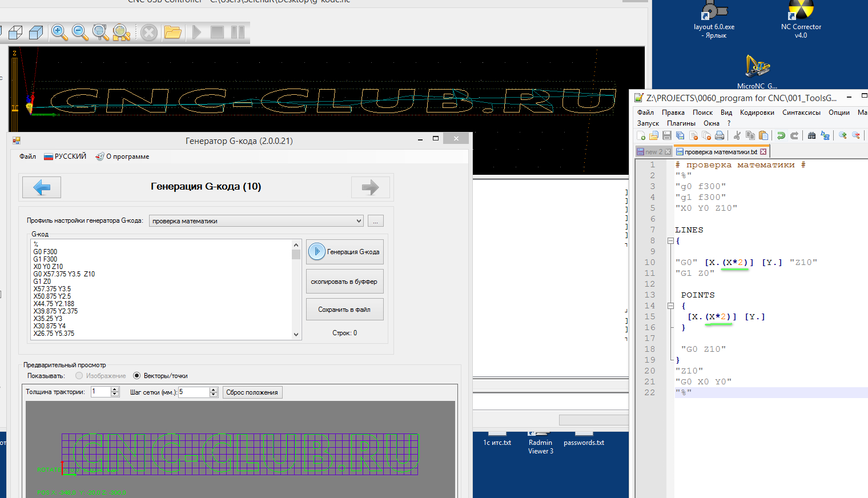Click the cut scissors icon in editor
This screenshot has width=868, height=498.
click(737, 136)
